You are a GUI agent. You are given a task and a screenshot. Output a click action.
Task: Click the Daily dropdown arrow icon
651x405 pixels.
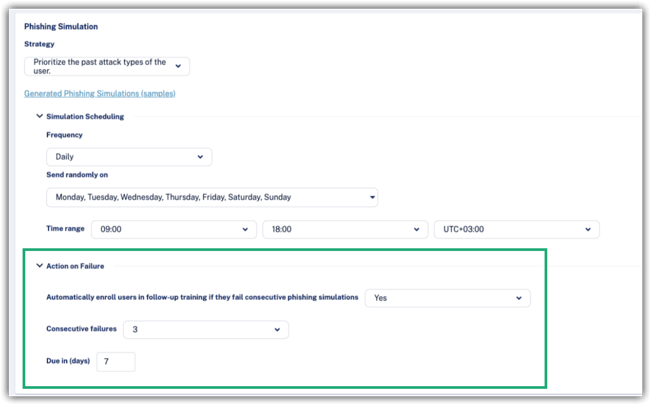click(x=200, y=157)
